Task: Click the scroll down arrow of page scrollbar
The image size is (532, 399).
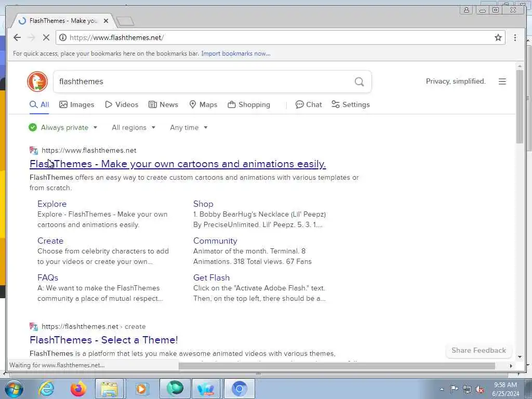Action: point(520,357)
